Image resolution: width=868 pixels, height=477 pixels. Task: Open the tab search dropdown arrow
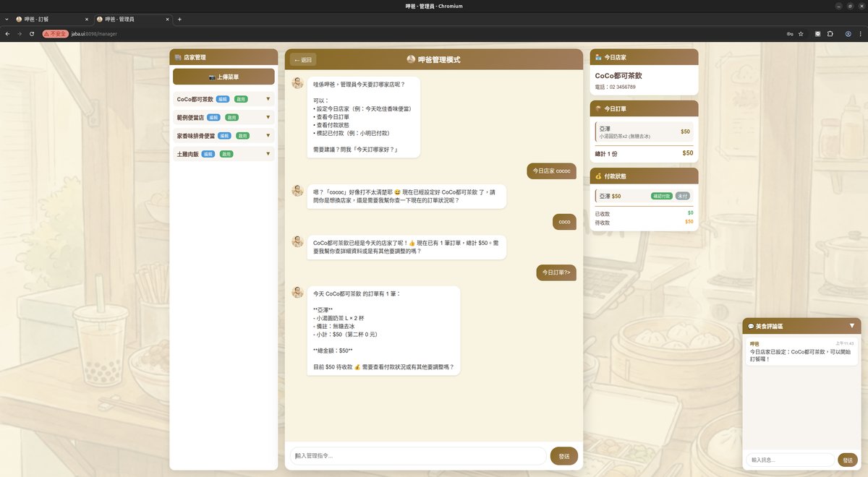coord(7,19)
